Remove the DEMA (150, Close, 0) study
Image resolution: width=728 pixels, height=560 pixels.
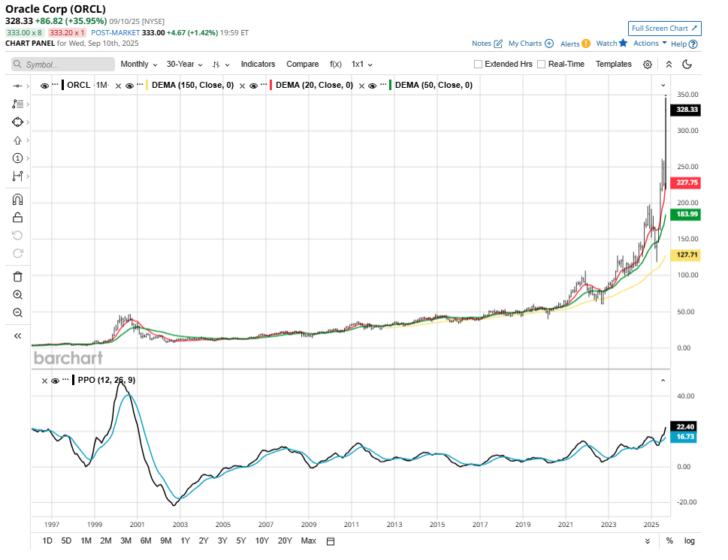pos(119,86)
